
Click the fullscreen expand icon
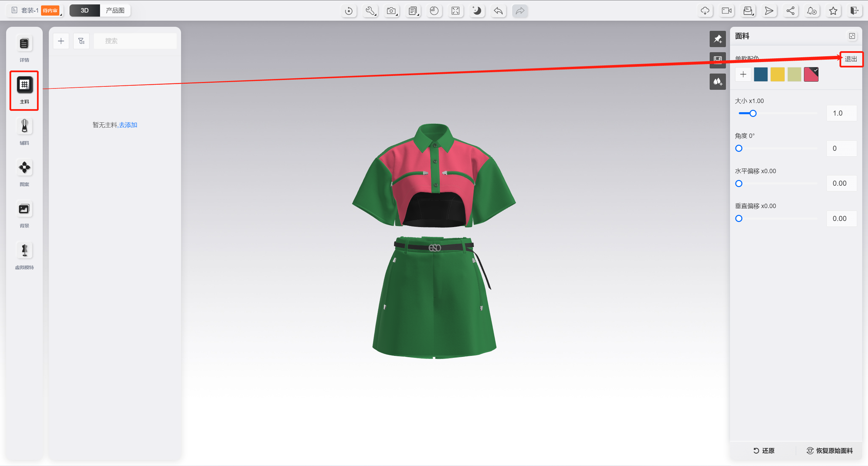click(x=455, y=11)
